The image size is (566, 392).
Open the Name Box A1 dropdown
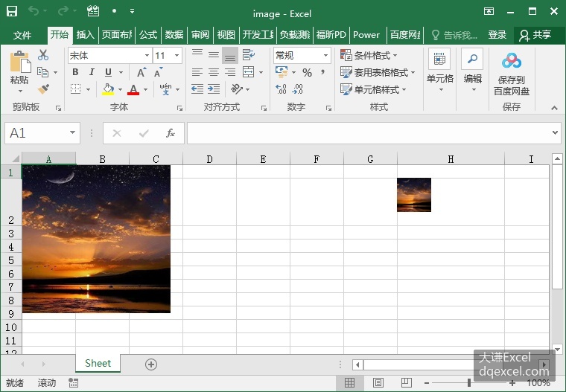pos(72,132)
